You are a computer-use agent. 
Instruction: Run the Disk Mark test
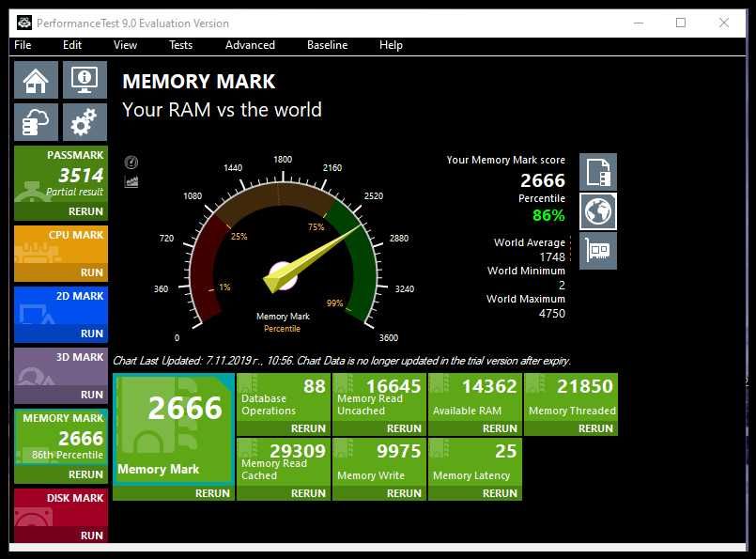point(92,536)
